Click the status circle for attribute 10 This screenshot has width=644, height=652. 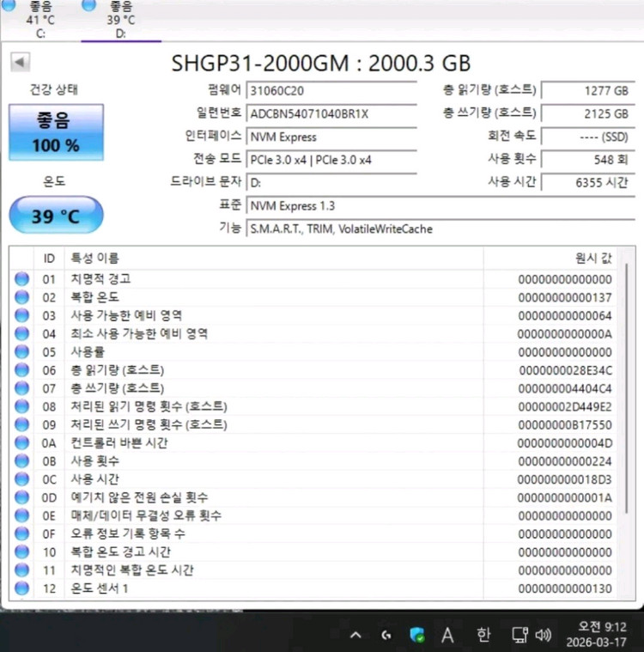21,552
